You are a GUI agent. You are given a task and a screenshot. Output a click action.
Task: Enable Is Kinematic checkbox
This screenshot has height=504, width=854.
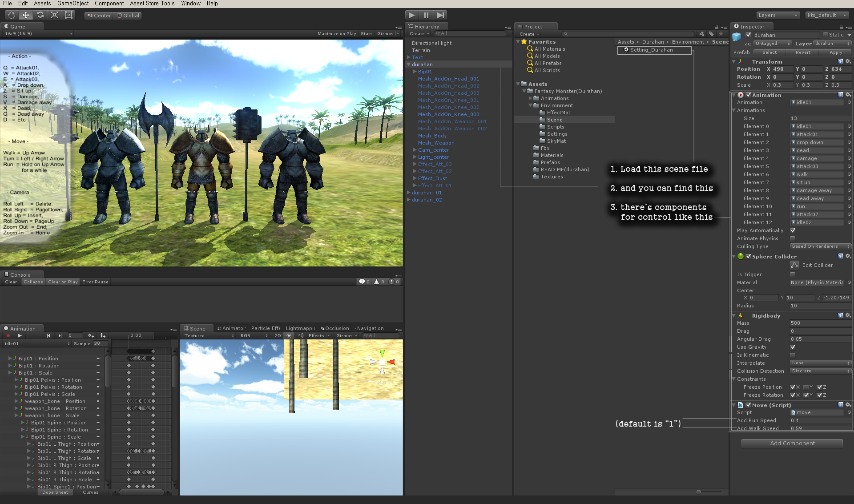pyautogui.click(x=793, y=355)
